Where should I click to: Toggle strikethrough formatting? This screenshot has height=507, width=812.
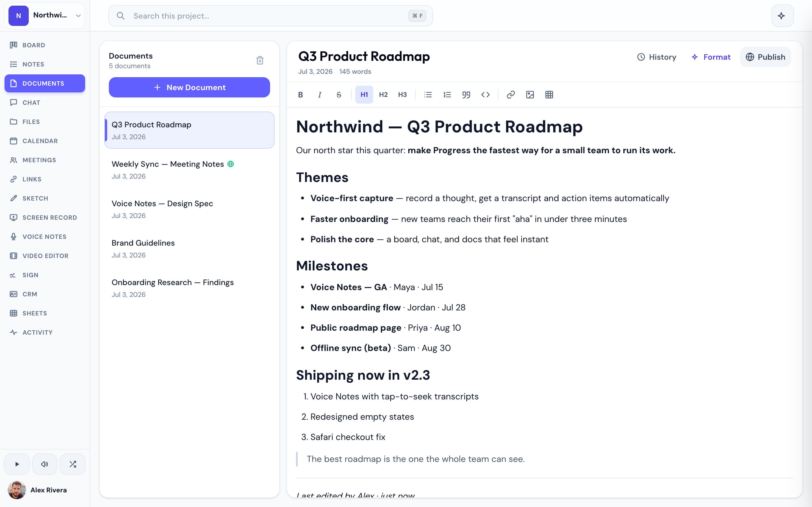(x=339, y=95)
